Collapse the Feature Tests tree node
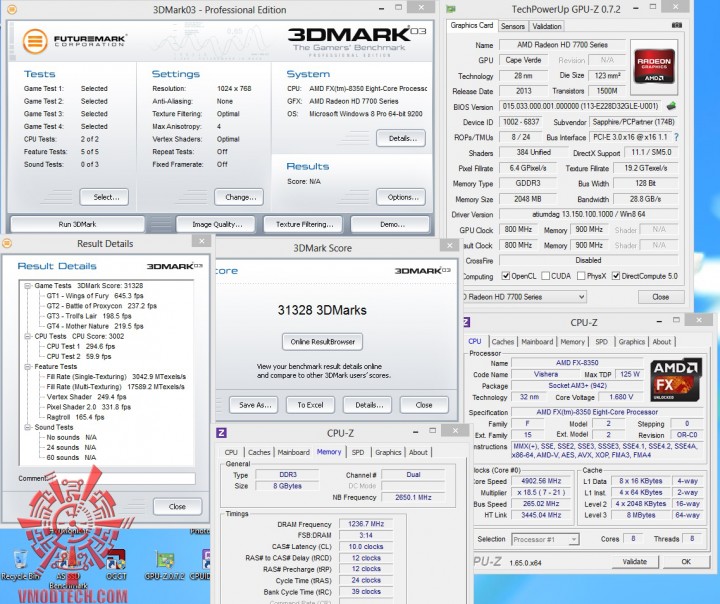The height and width of the screenshot is (604, 720). tap(28, 367)
